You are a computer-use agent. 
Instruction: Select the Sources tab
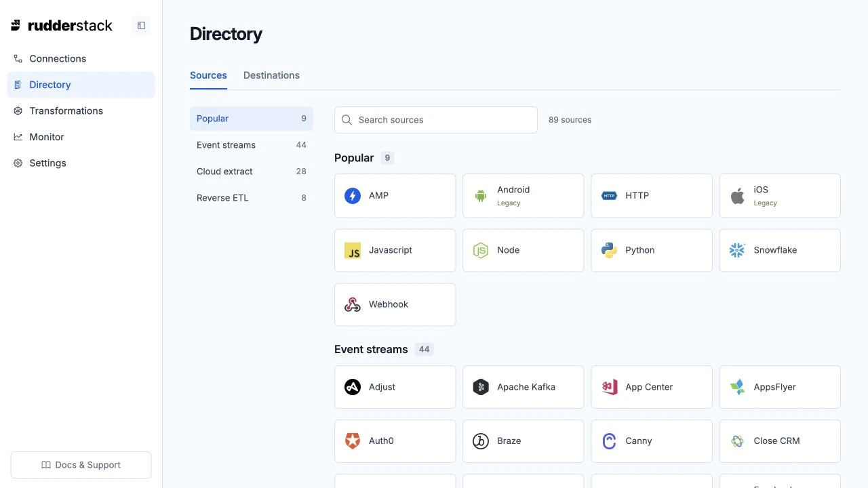pyautogui.click(x=208, y=75)
